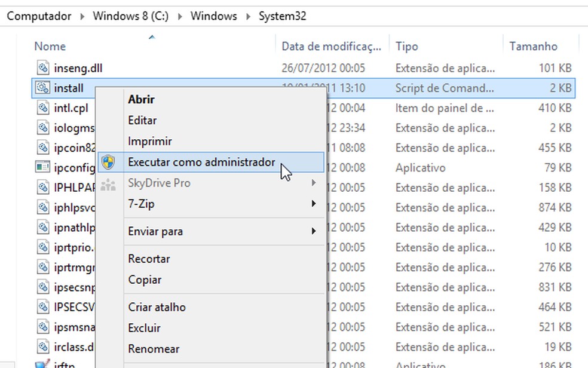Click the ipsmsna file icon
The height and width of the screenshot is (368, 588).
tap(43, 327)
